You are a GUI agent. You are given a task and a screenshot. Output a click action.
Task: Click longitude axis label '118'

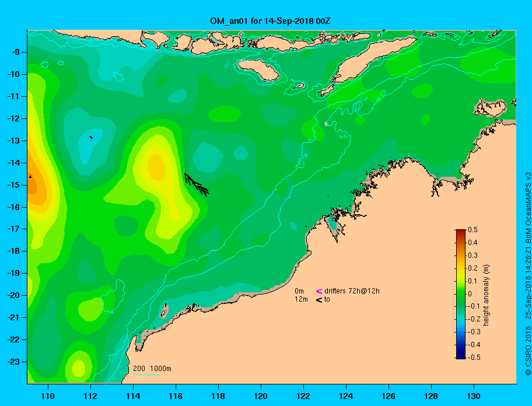218,396
